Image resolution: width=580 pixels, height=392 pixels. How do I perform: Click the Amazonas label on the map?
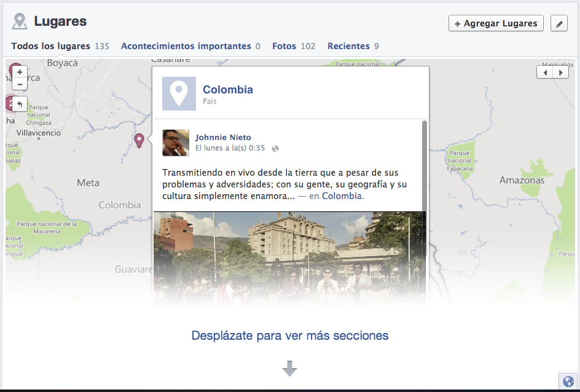pyautogui.click(x=522, y=181)
